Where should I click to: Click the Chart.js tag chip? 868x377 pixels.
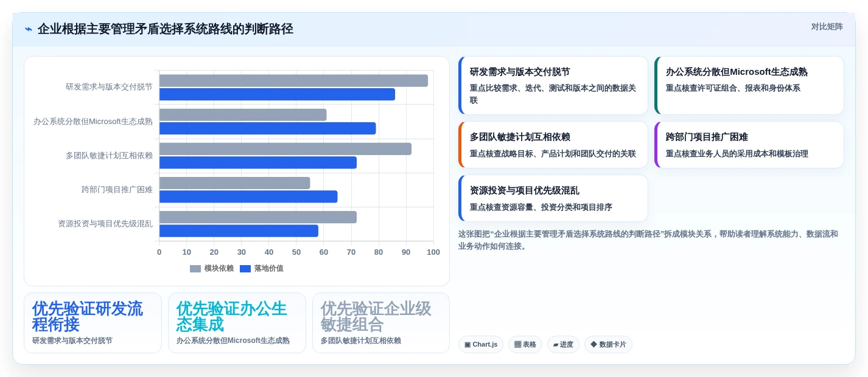[481, 345]
